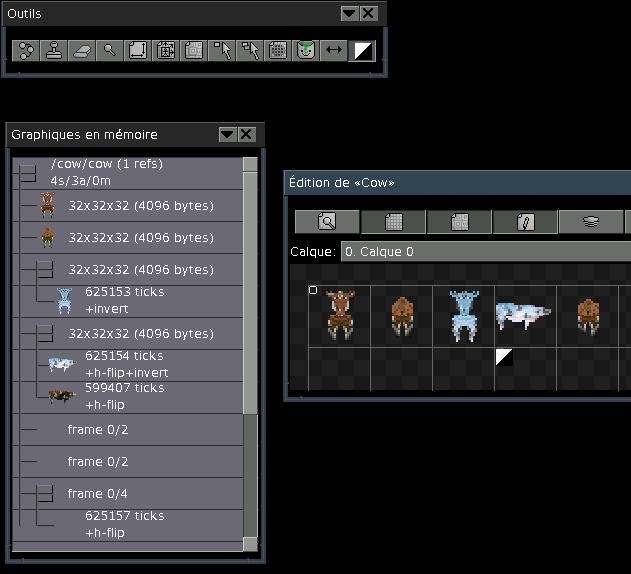Click the brown sideways cow thumbnail in memory list
Viewport: 631px width, 574px height.
click(x=62, y=396)
